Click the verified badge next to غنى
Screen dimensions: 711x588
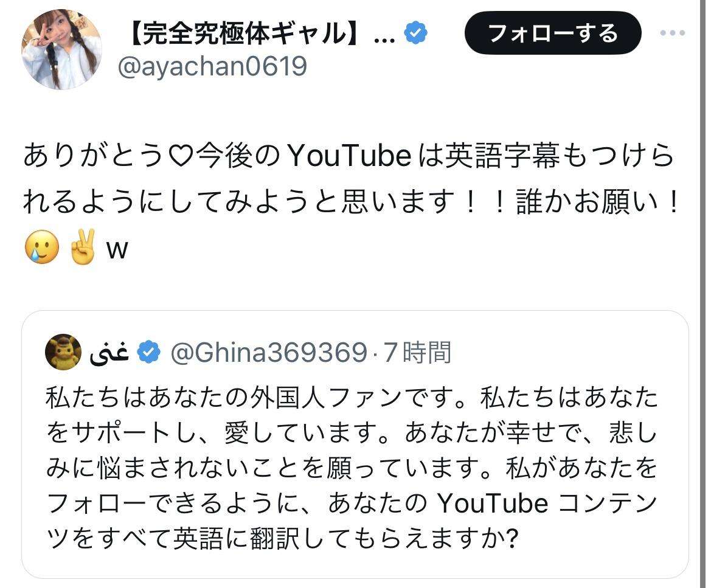click(149, 353)
